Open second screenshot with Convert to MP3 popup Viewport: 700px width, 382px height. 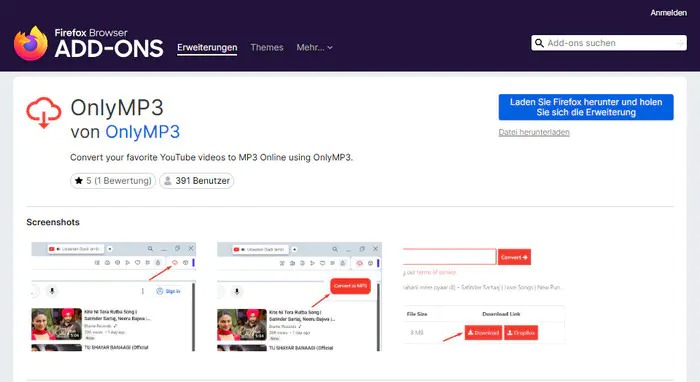pos(299,297)
